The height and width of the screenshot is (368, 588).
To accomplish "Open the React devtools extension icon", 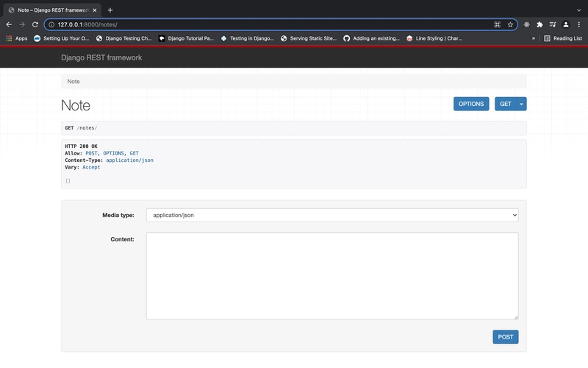I will [x=526, y=24].
